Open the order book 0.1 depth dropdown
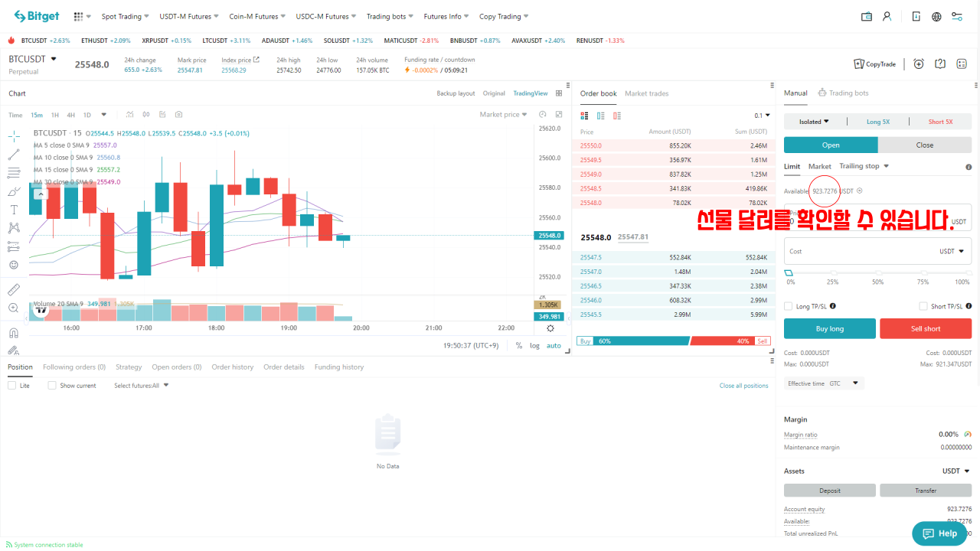980x551 pixels. pos(763,116)
